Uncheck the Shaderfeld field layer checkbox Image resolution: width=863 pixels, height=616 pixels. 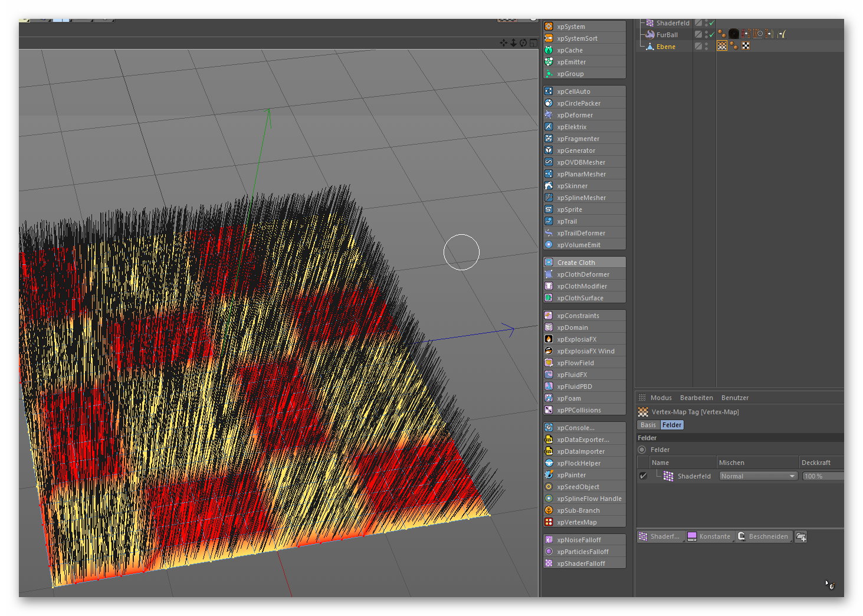pos(643,476)
